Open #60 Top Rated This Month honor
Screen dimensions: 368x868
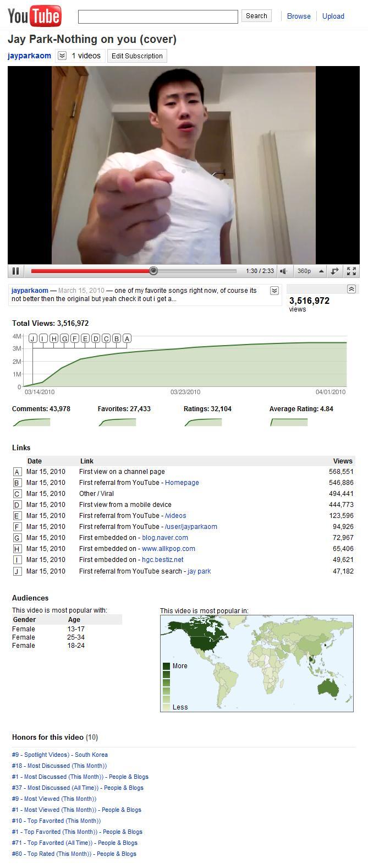tap(74, 854)
